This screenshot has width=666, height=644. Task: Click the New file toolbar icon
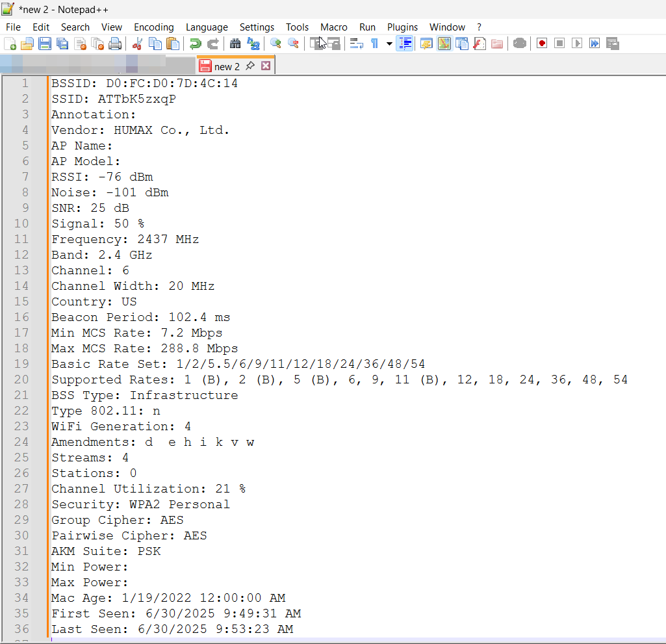pyautogui.click(x=10, y=44)
